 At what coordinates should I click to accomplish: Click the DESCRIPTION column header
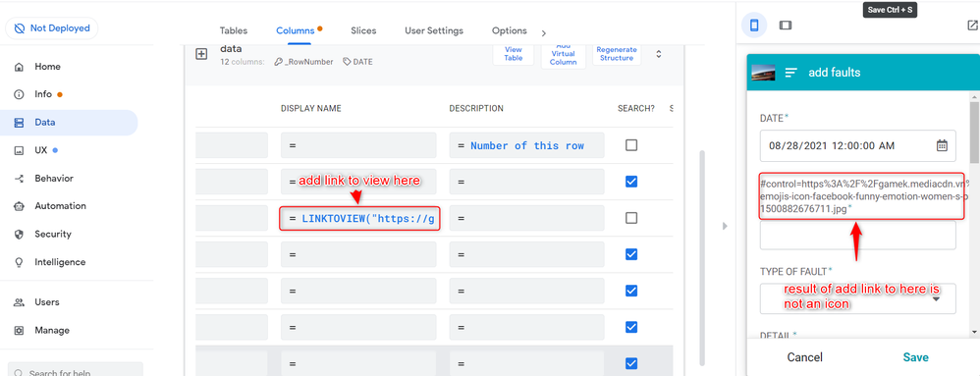(x=476, y=109)
